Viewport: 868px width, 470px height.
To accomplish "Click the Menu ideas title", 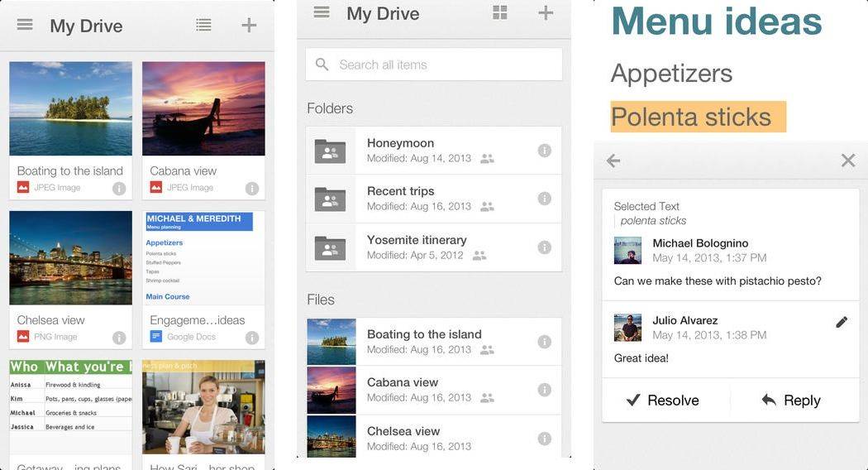I will click(x=717, y=22).
